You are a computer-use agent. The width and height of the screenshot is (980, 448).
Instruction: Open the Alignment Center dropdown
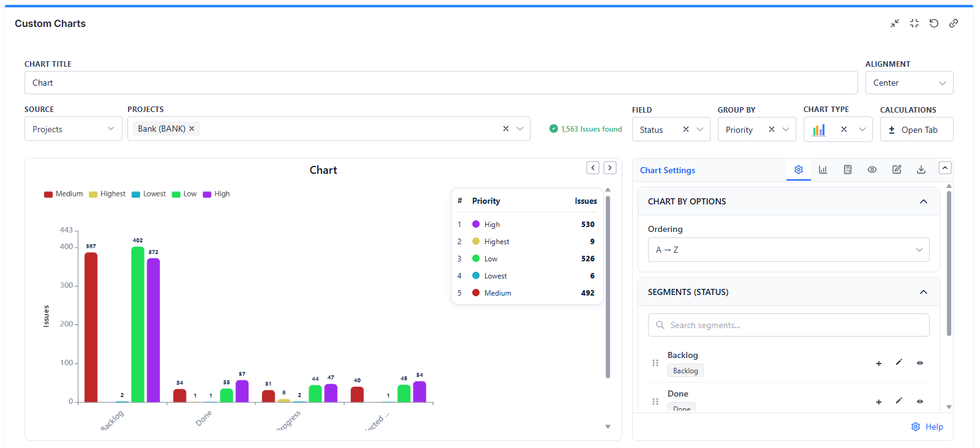coord(909,83)
